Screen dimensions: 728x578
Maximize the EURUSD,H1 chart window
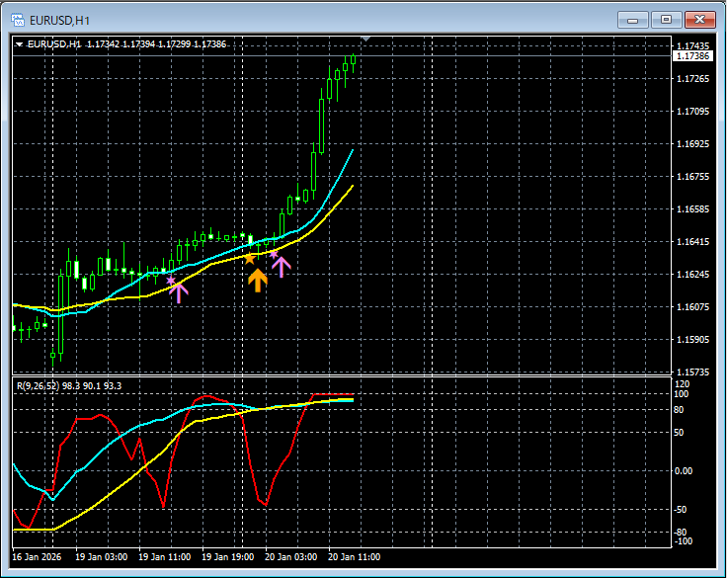pyautogui.click(x=666, y=20)
